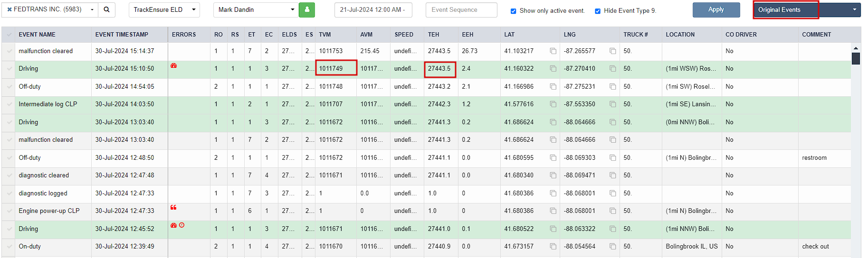
Task: Copy longitude value -87.275231
Action: click(613, 87)
